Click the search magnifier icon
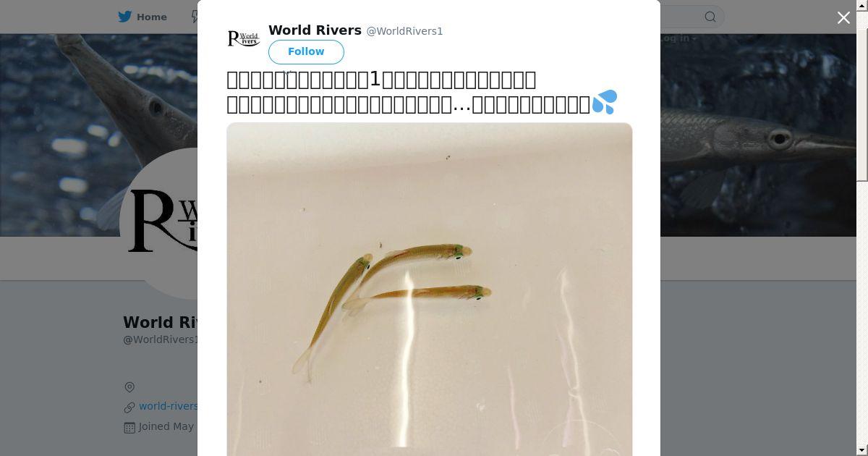The image size is (868, 456). [x=710, y=17]
